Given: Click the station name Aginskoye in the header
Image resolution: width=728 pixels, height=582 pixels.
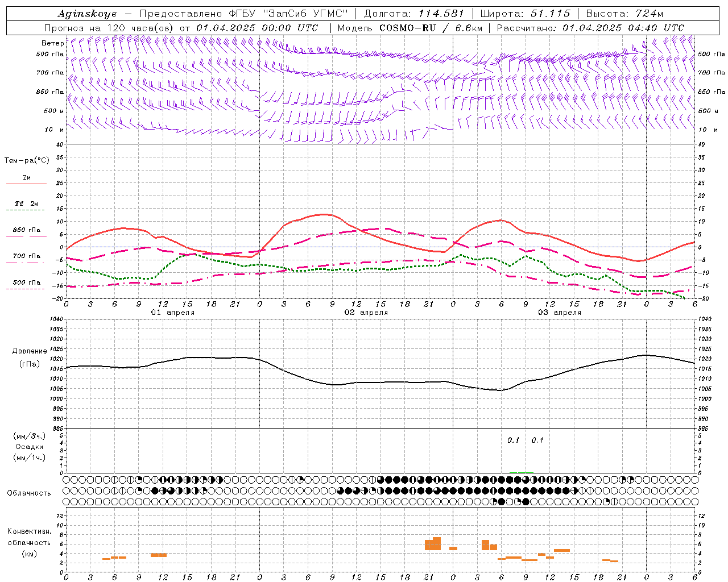Looking at the screenshot, I should tap(87, 14).
